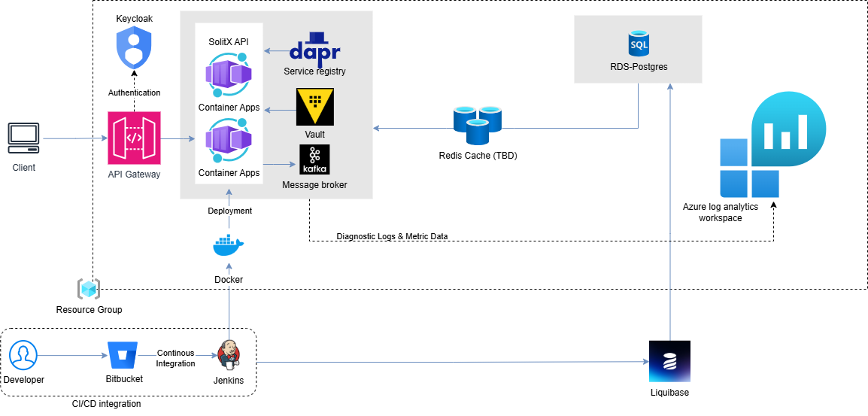Select the 'Resource Group' label
Image resolution: width=868 pixels, height=416 pixels.
(x=89, y=310)
